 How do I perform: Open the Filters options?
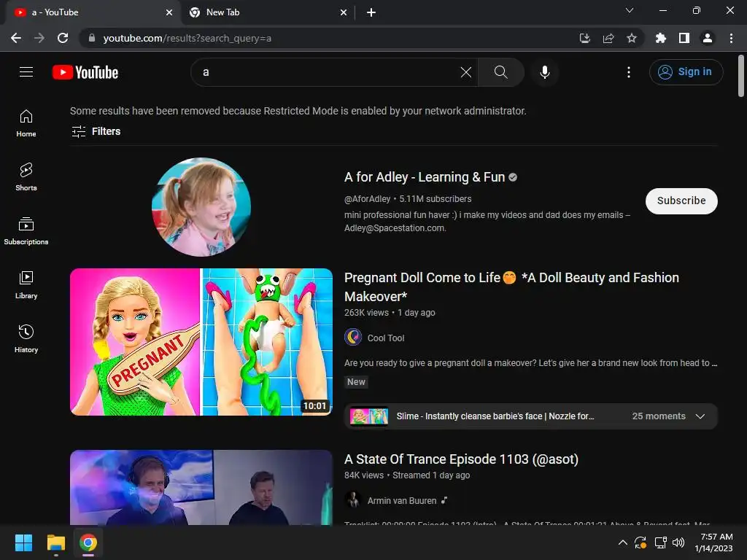pos(96,131)
